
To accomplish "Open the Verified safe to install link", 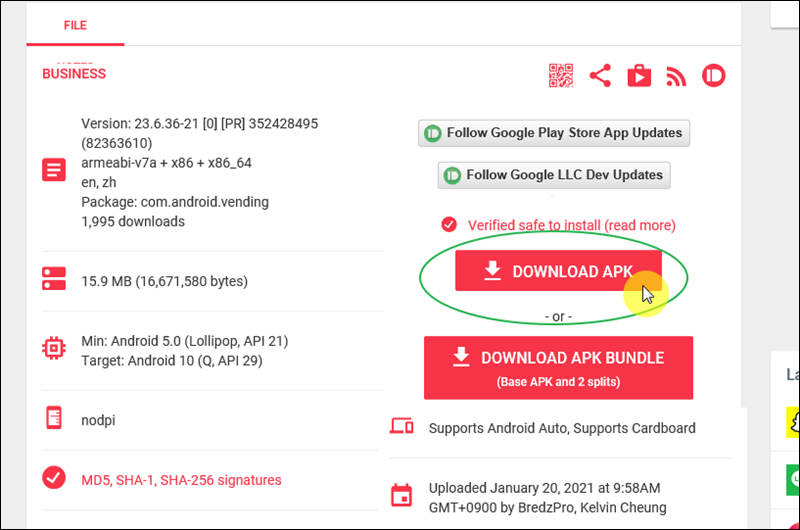I will click(571, 225).
